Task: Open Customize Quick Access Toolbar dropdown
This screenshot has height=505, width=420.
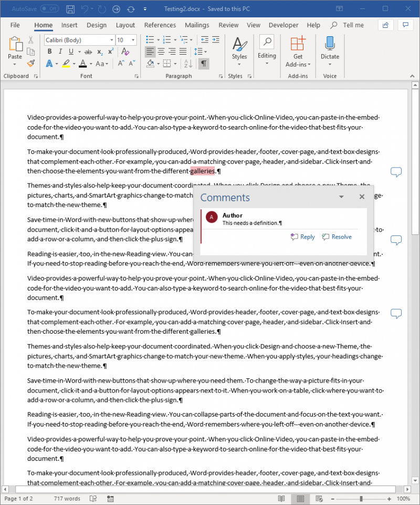Action: click(145, 9)
